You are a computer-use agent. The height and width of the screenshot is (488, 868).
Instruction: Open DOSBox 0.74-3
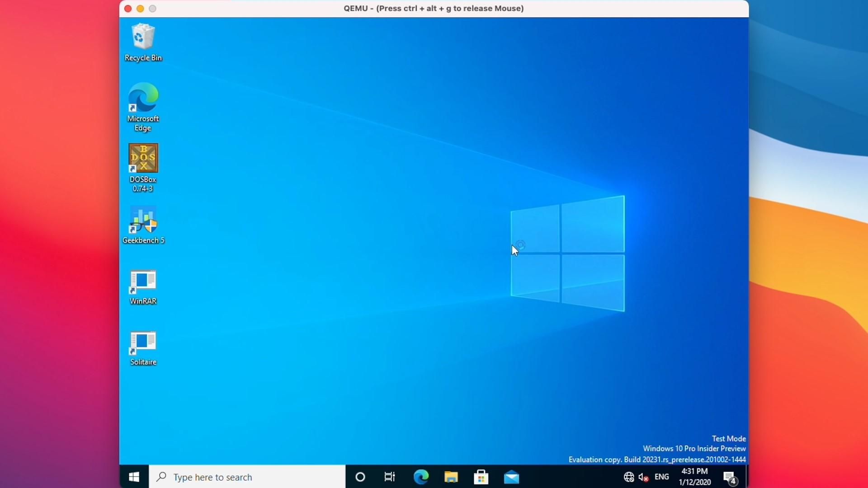coord(143,158)
